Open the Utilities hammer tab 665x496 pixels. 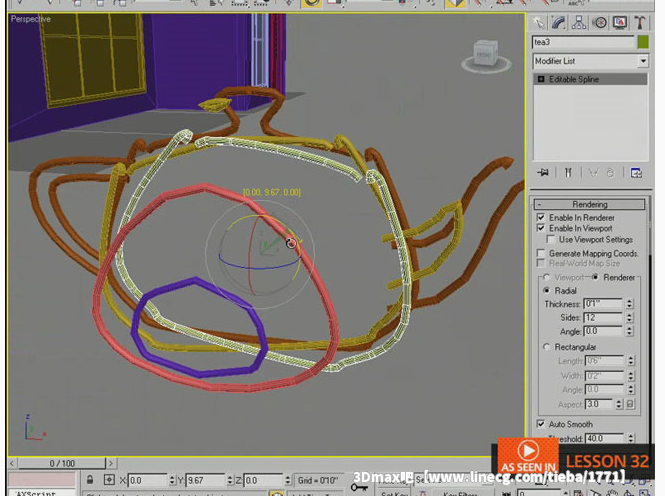640,21
